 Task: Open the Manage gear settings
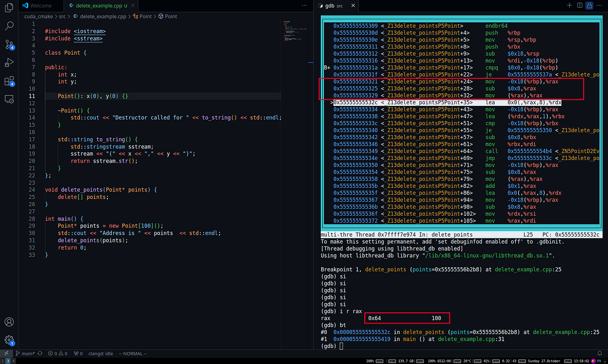click(x=9, y=340)
